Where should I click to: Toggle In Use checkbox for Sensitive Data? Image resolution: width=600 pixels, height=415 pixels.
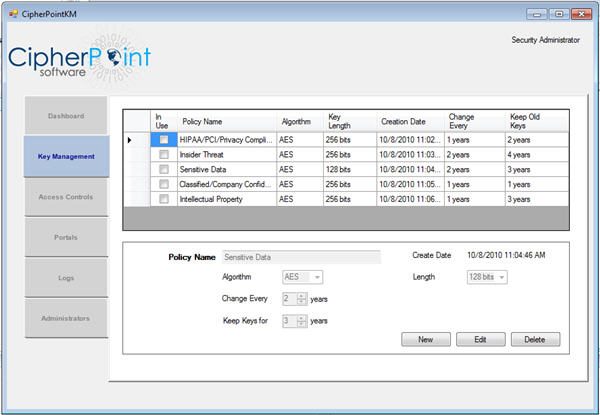pos(164,169)
